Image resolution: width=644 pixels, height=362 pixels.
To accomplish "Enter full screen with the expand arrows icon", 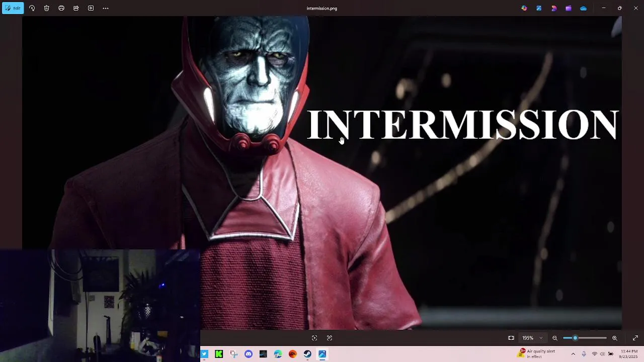I will pos(635,338).
